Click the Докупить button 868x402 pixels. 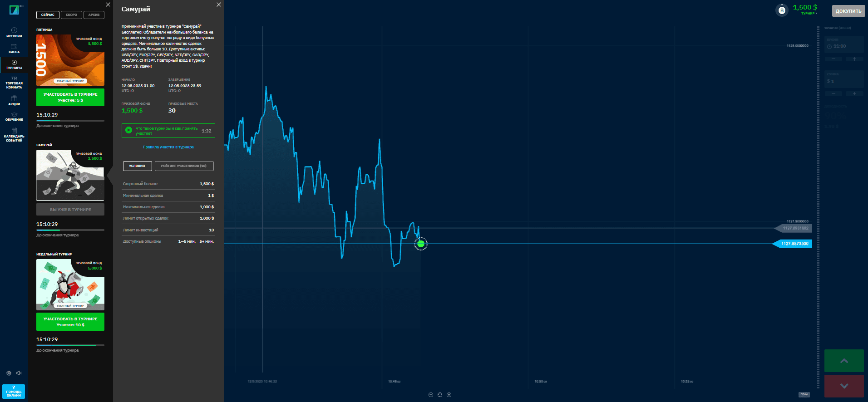[848, 11]
